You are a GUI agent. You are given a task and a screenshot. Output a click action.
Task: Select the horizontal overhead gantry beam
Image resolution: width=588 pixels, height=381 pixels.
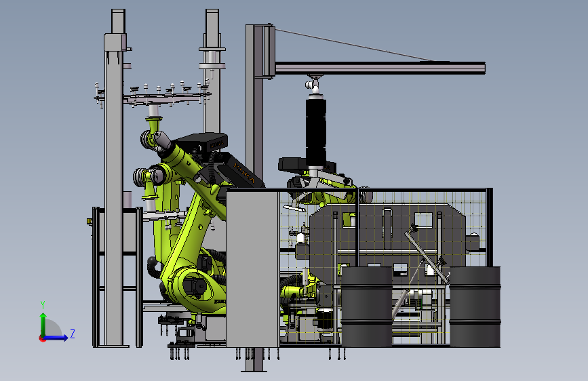point(380,68)
